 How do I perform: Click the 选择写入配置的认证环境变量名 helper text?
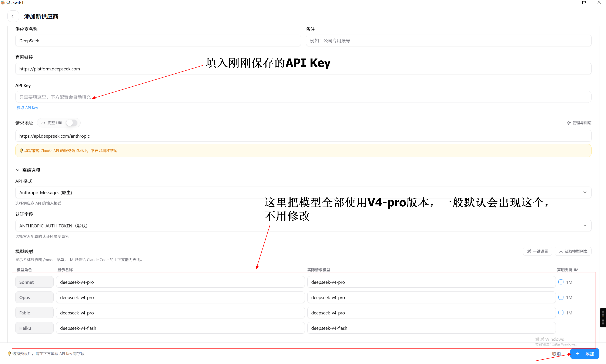point(42,236)
